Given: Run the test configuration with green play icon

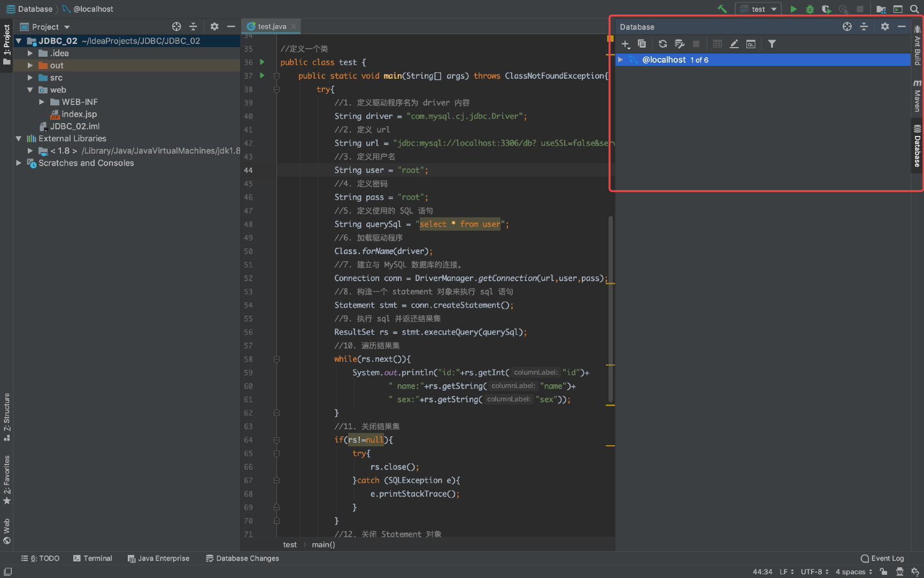Looking at the screenshot, I should pos(794,9).
